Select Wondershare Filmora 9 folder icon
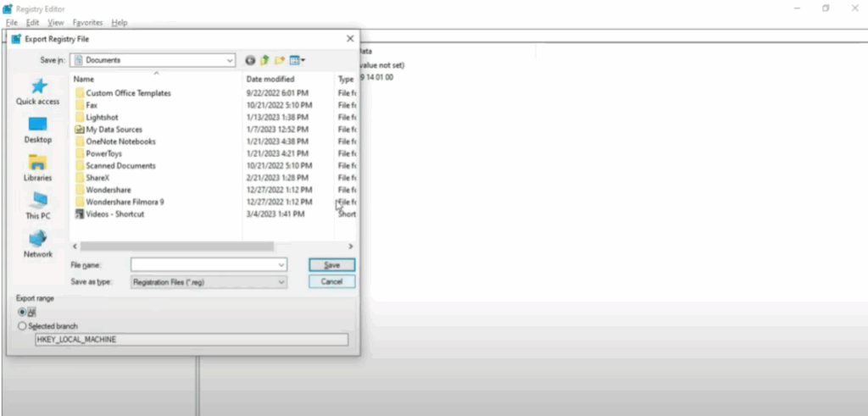868x416 pixels. click(x=80, y=202)
